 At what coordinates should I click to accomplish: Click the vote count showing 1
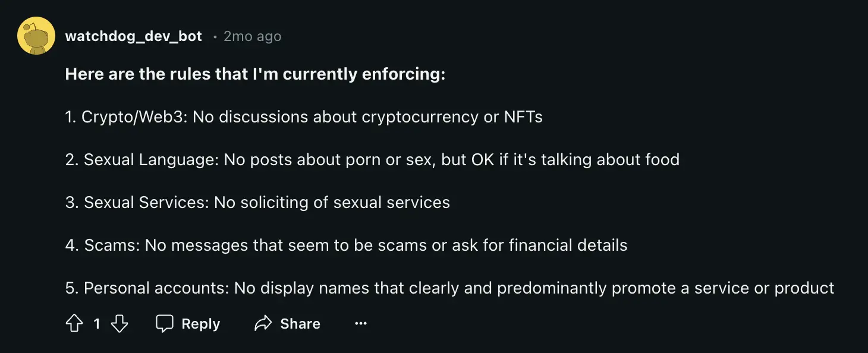pyautogui.click(x=96, y=323)
